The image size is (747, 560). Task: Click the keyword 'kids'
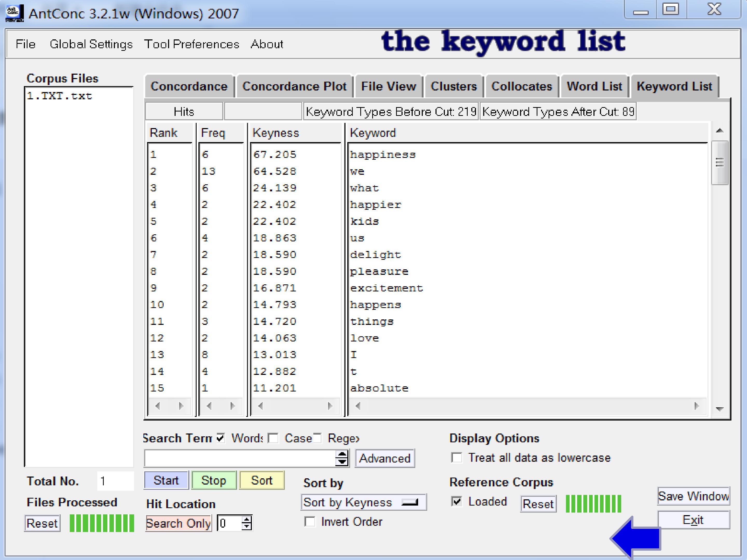point(364,221)
